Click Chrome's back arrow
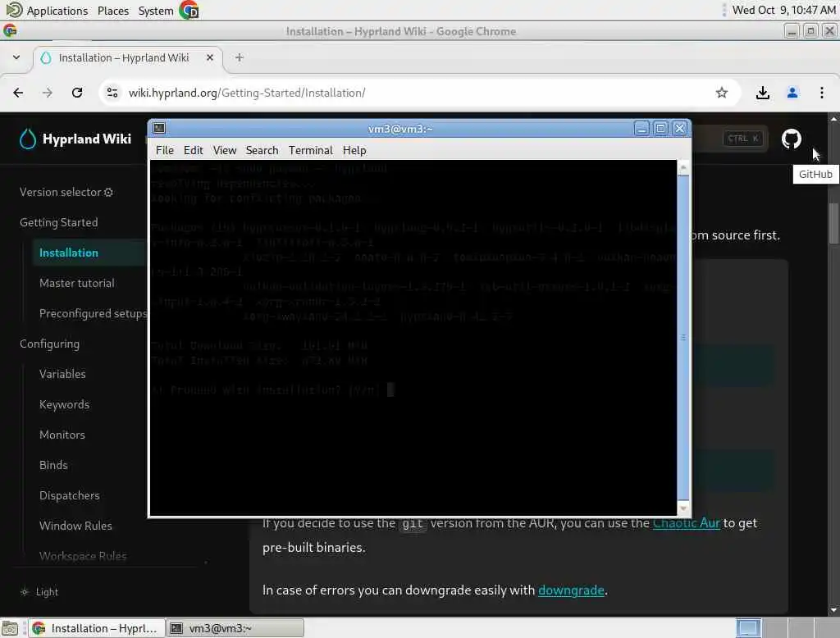 18,93
